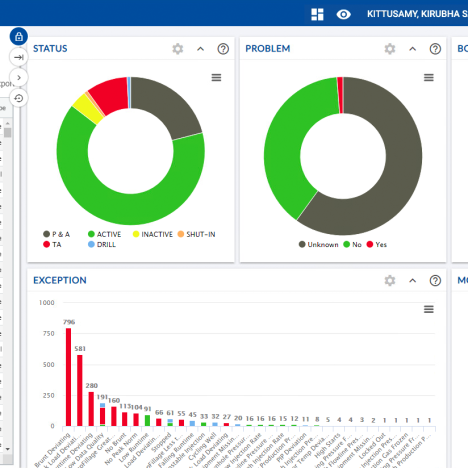
Task: Click the PROBLEM panel title
Action: point(268,49)
